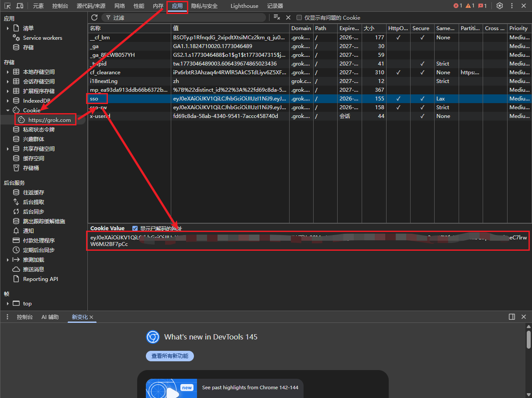Click the What's new drawer scrollbar
Screen dimensions: 532x398
point(529,339)
